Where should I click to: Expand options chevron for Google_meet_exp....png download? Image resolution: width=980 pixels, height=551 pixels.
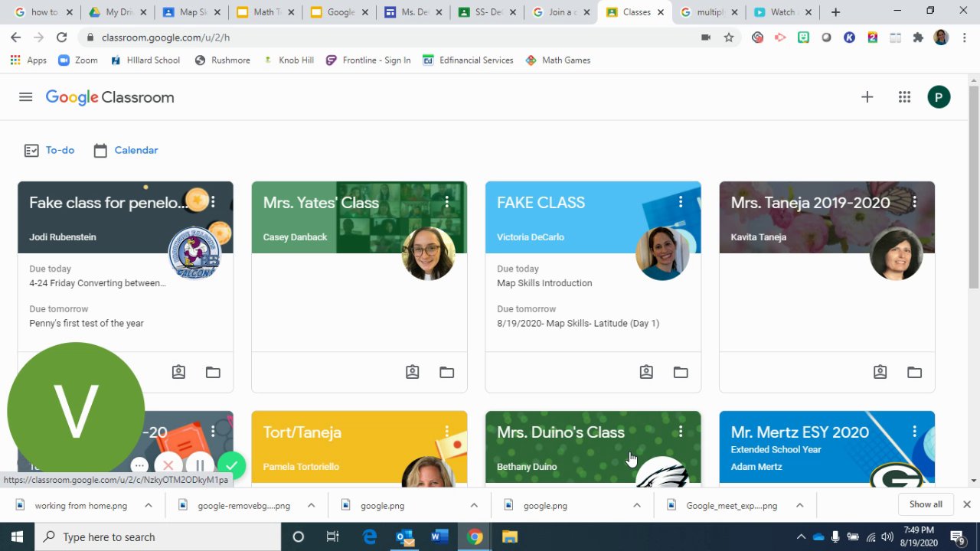coord(799,505)
